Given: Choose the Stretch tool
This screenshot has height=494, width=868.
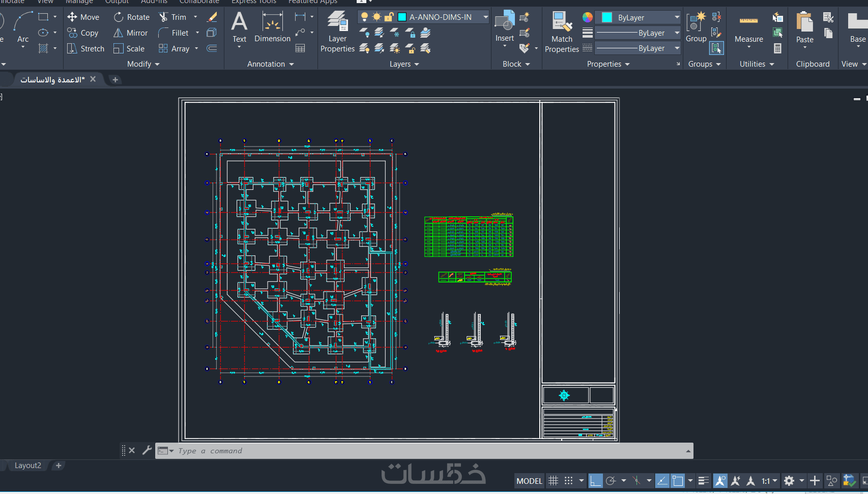Looking at the screenshot, I should pyautogui.click(x=85, y=49).
